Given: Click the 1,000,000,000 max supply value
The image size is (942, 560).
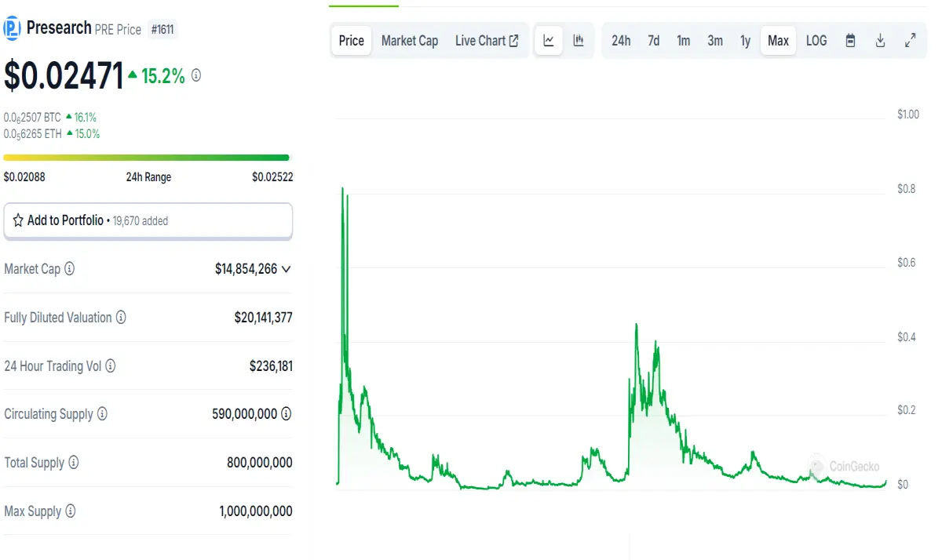Looking at the screenshot, I should point(256,511).
